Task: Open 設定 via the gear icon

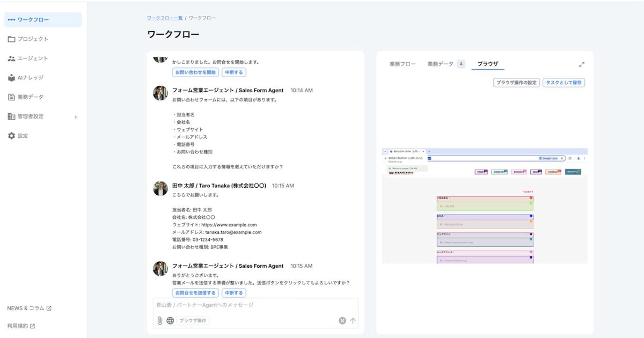Action: pyautogui.click(x=11, y=136)
